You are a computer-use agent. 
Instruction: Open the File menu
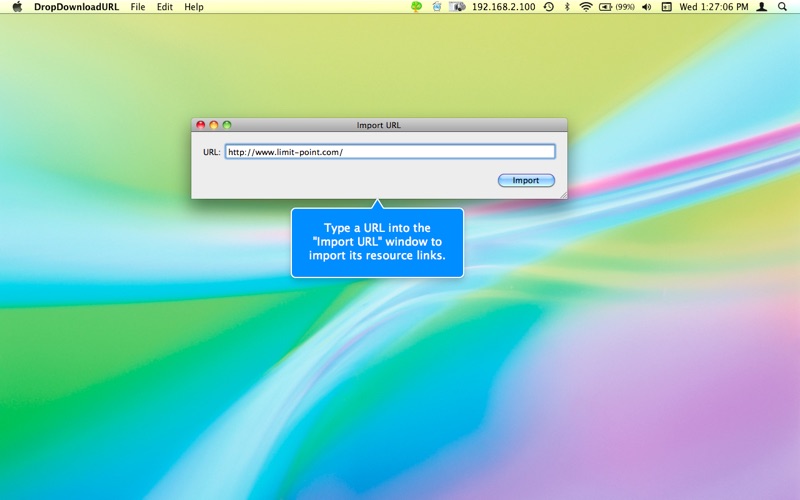point(138,7)
